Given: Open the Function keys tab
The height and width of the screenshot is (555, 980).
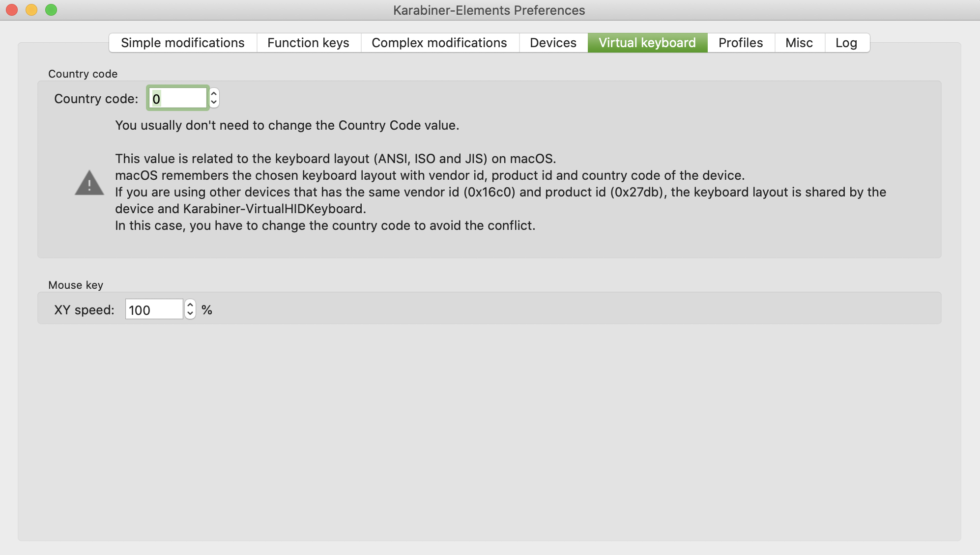Looking at the screenshot, I should point(308,43).
